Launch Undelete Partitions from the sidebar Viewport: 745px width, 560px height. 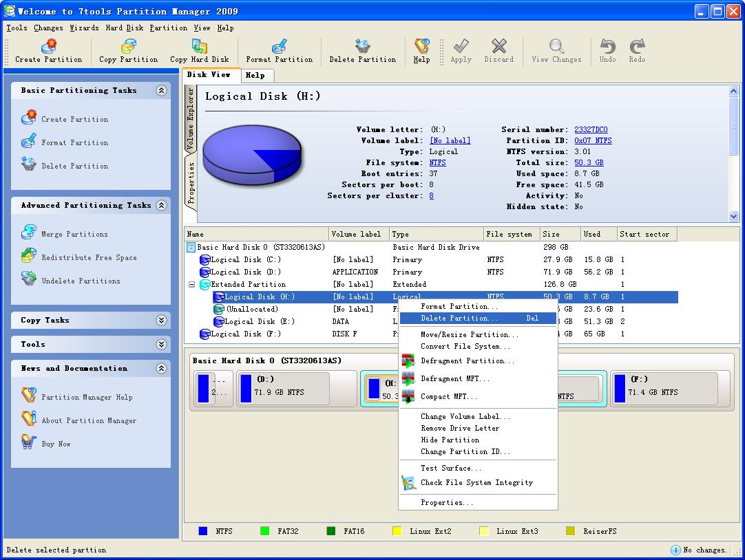[x=81, y=281]
